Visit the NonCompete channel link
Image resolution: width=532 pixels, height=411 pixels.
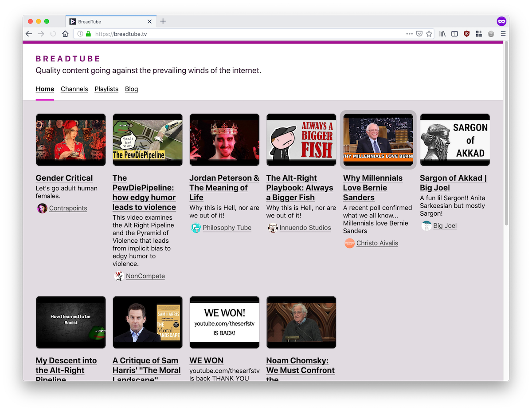pos(145,276)
